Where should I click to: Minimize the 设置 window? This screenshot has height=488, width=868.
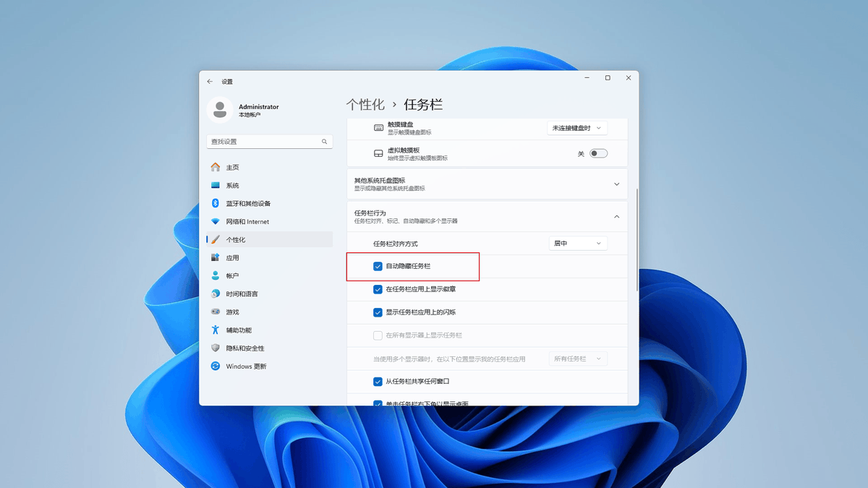point(587,78)
